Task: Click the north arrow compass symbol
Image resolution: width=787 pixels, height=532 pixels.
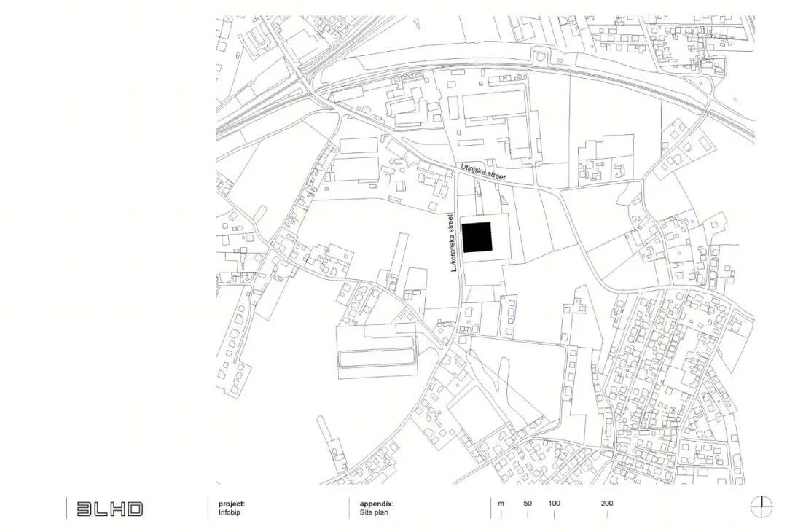Action: coord(762,506)
